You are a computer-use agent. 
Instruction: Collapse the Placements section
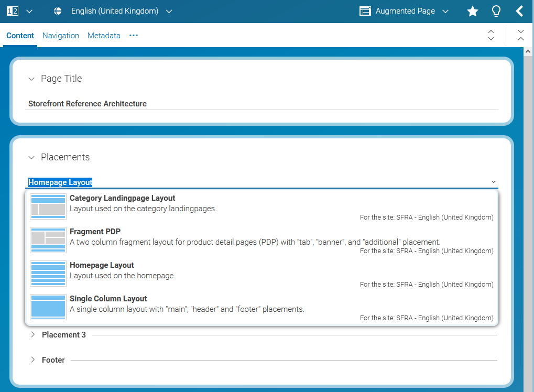coord(31,158)
